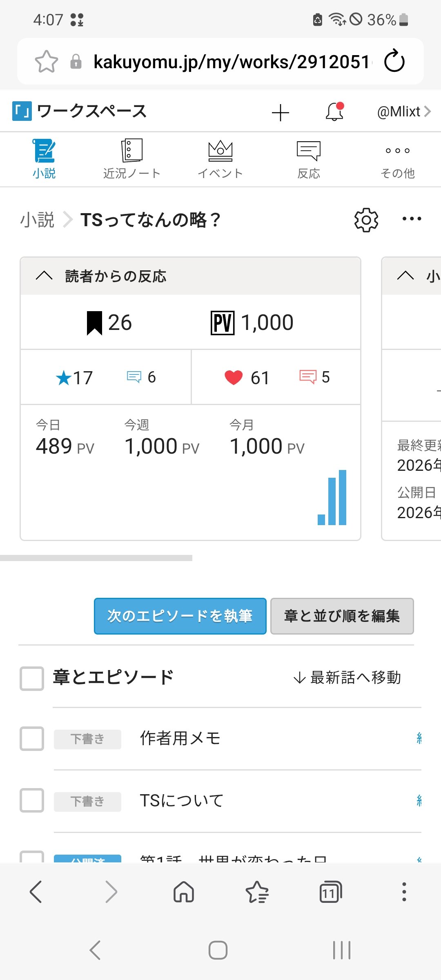This screenshot has height=980, width=441.
Task: Check the 章とエピソード select-all checkbox
Action: [32, 679]
